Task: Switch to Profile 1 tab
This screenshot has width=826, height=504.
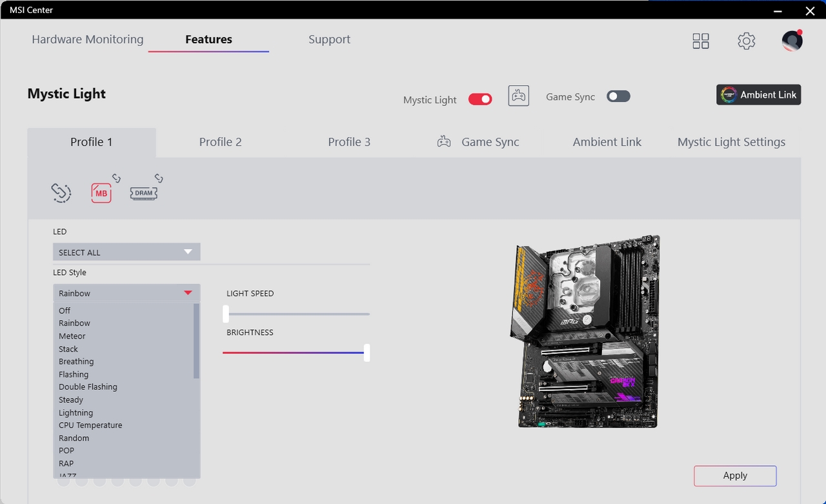Action: (x=92, y=142)
